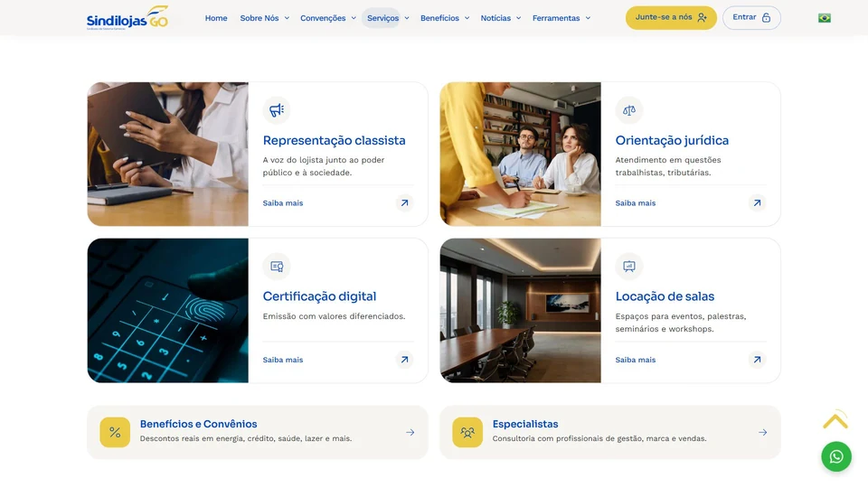
Task: Open the Ferramentas menu
Action: tap(556, 18)
